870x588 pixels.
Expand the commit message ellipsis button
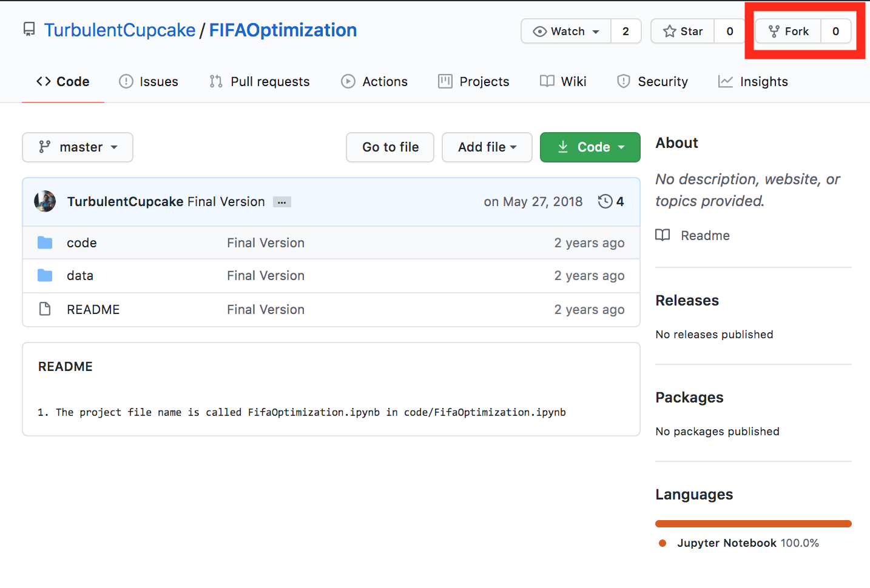coord(282,202)
